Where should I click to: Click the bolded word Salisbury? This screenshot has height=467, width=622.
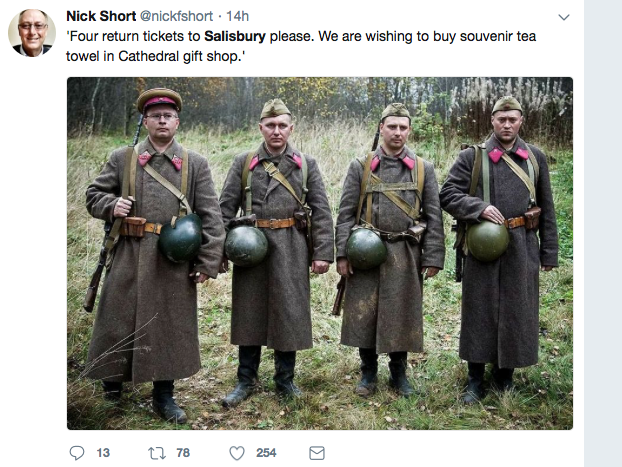tap(235, 36)
